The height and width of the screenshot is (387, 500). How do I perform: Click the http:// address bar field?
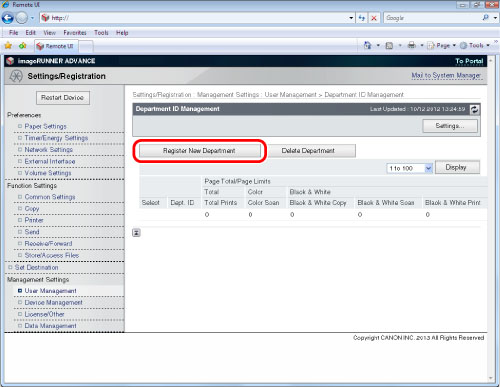[197, 18]
